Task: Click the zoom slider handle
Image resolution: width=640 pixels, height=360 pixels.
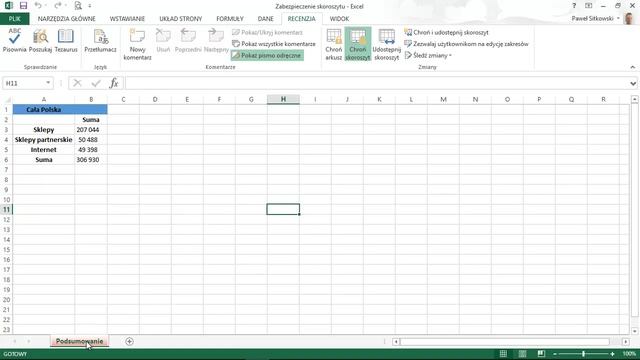Action: coord(584,354)
